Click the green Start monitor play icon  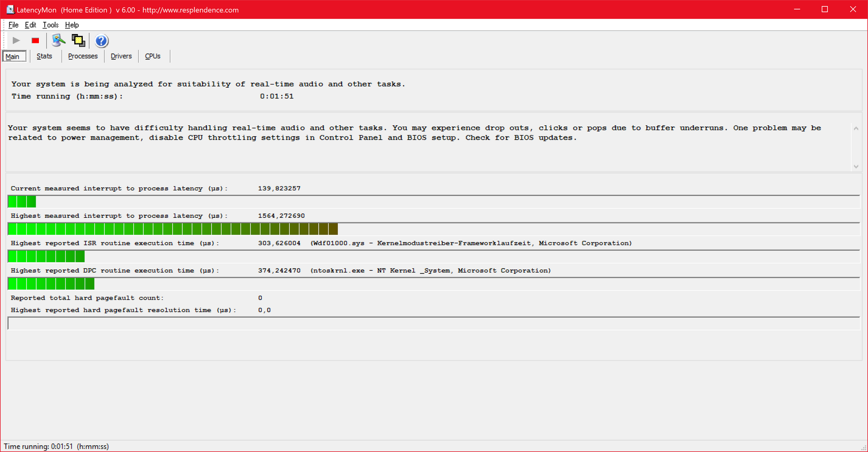click(16, 41)
